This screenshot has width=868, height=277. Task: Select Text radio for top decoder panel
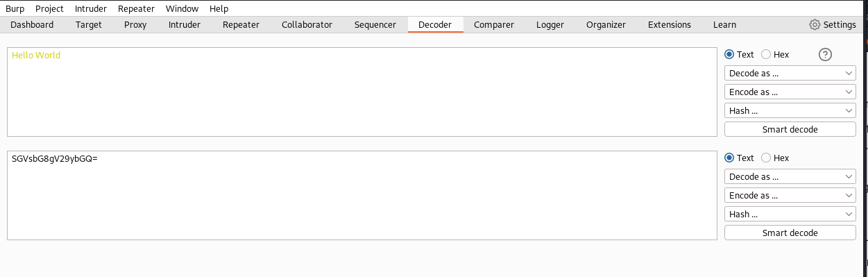pos(729,54)
